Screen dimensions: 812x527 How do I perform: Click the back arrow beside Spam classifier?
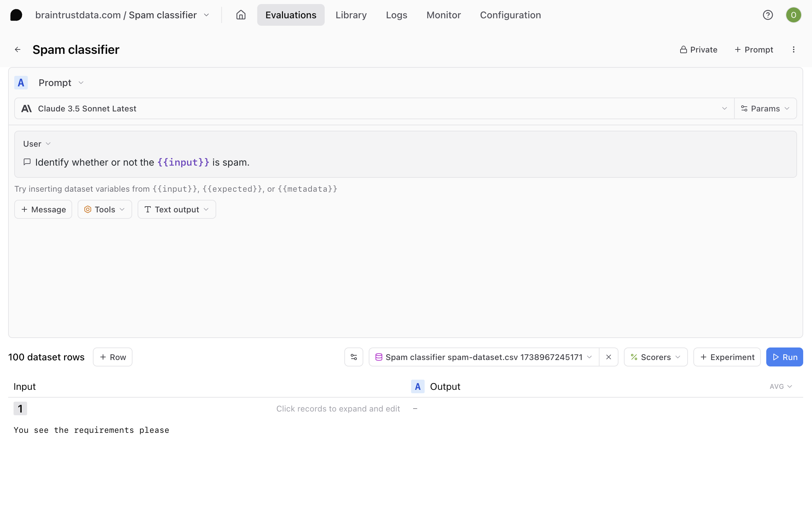point(18,50)
